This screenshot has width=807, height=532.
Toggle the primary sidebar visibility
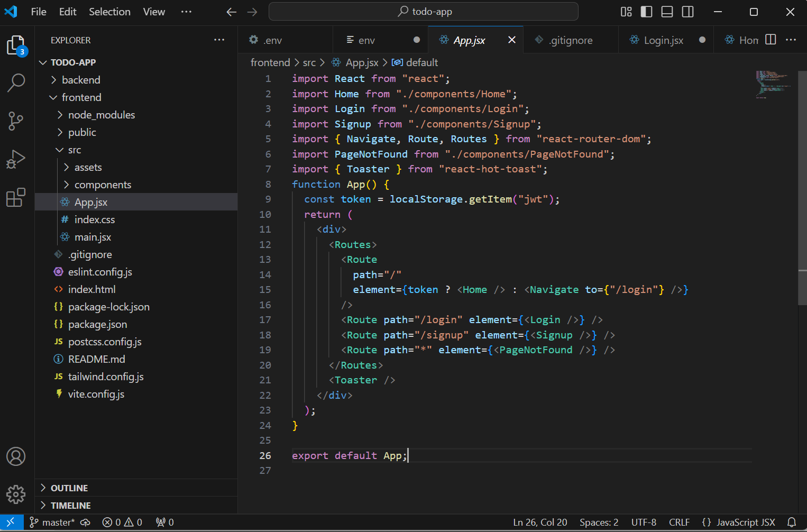click(x=646, y=11)
